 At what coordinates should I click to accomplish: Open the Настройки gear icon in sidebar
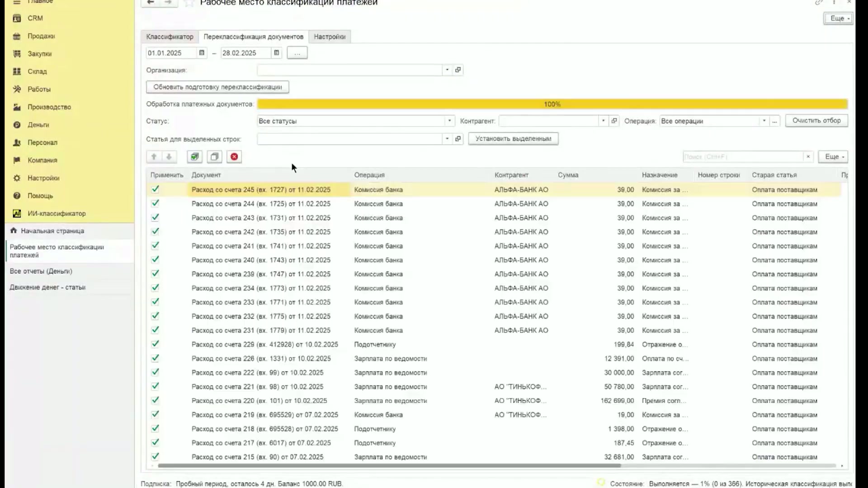click(x=17, y=178)
